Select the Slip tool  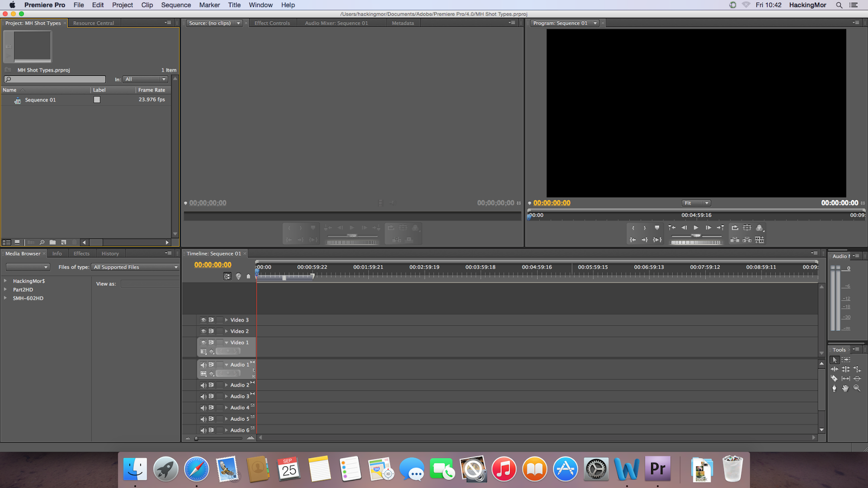(846, 378)
